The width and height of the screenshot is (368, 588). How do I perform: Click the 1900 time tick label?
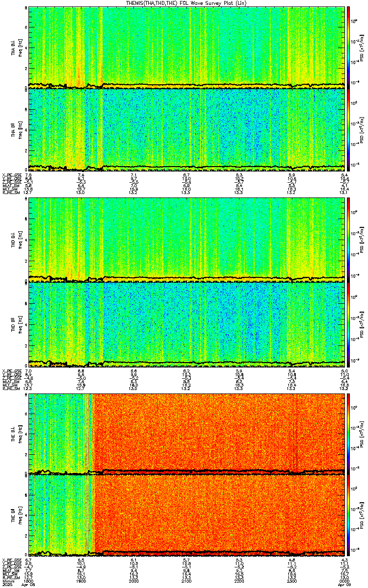[81, 581]
